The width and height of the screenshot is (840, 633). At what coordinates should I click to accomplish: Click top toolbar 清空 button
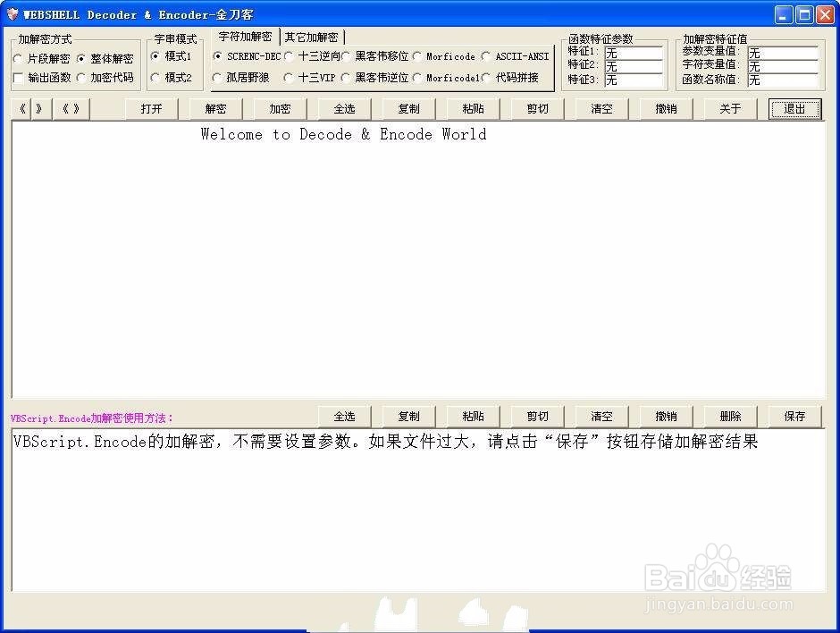[601, 109]
